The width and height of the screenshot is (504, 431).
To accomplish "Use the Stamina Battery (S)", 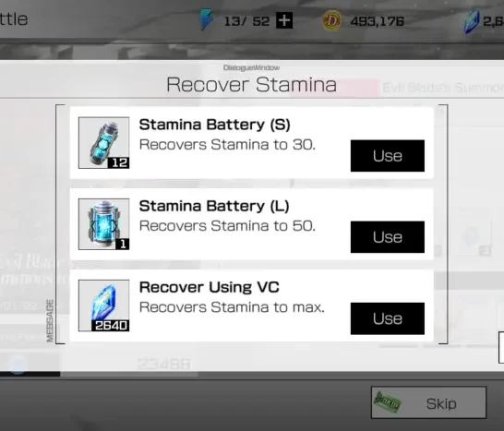I will coord(388,156).
